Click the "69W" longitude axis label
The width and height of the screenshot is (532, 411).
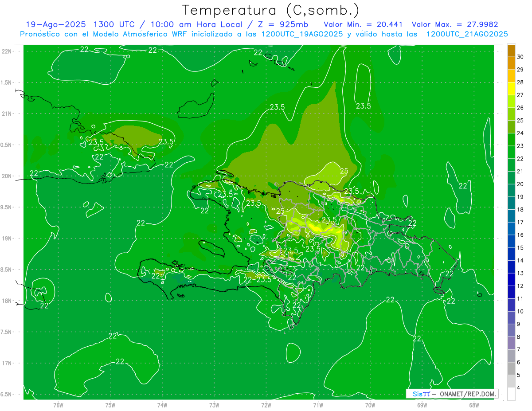[422, 405]
